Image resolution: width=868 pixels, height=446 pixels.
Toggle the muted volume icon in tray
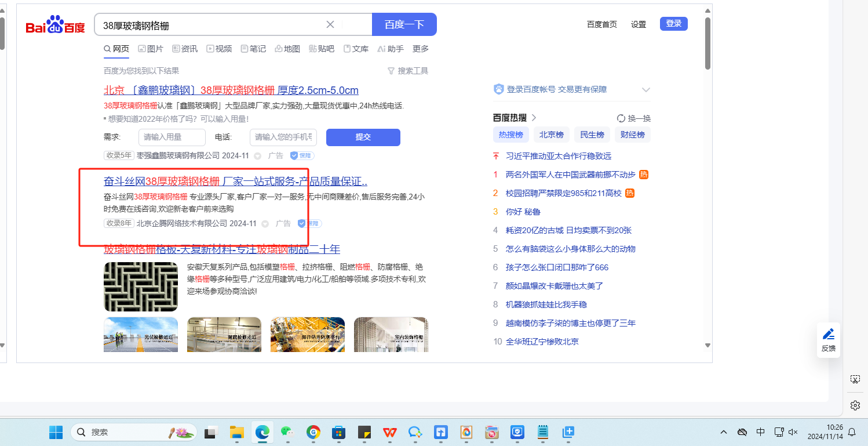tap(794, 432)
